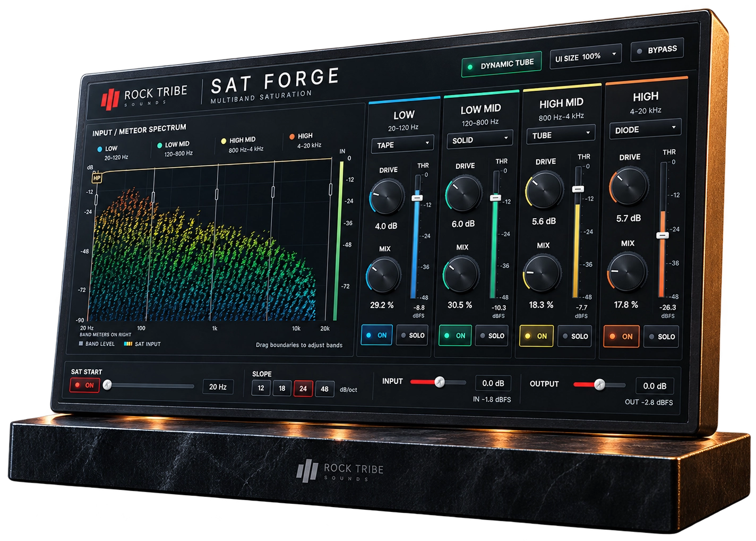Select the 18 dB/oct slope

click(x=282, y=389)
